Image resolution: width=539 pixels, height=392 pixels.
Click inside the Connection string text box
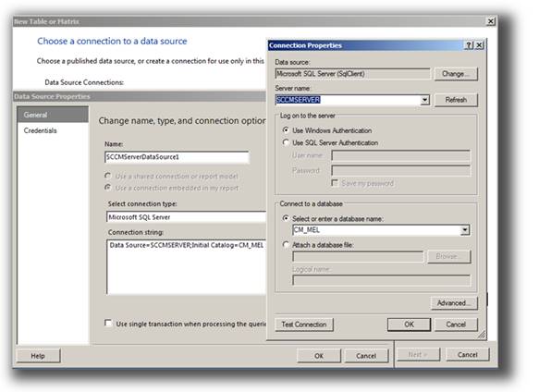click(x=186, y=267)
